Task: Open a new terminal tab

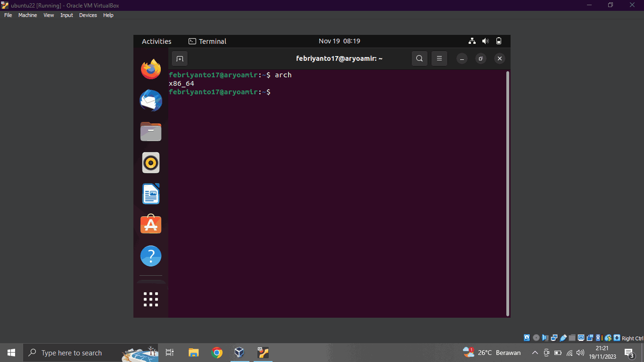Action: point(180,58)
